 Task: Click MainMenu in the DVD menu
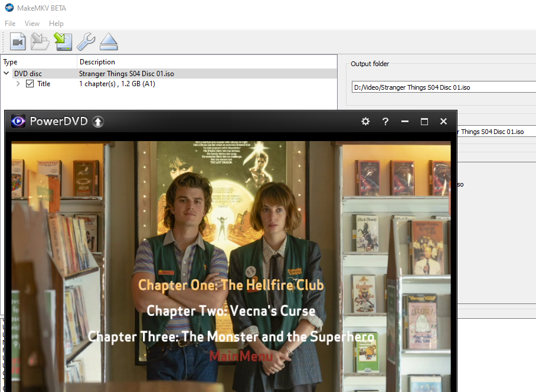[x=241, y=356]
